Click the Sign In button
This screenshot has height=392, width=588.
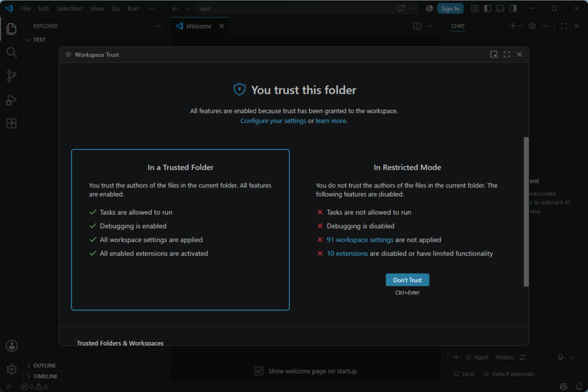[450, 9]
